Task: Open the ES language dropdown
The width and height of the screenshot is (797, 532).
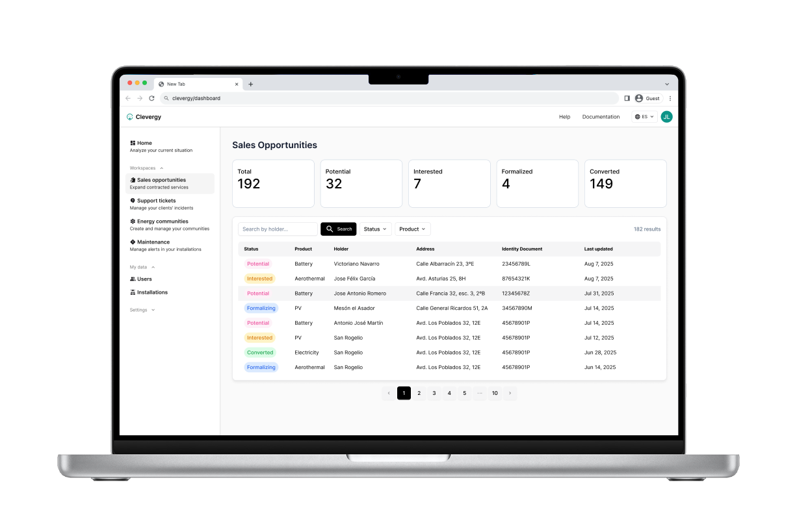Action: pos(644,117)
